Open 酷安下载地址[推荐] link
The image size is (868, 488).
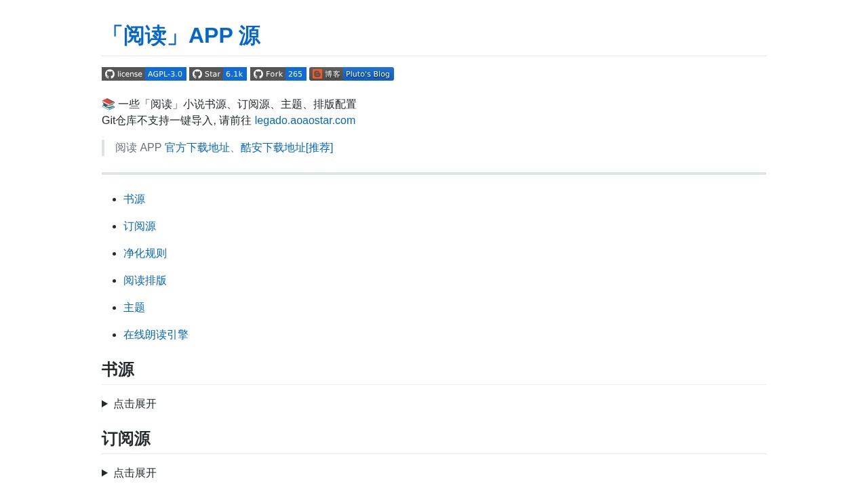[287, 148]
